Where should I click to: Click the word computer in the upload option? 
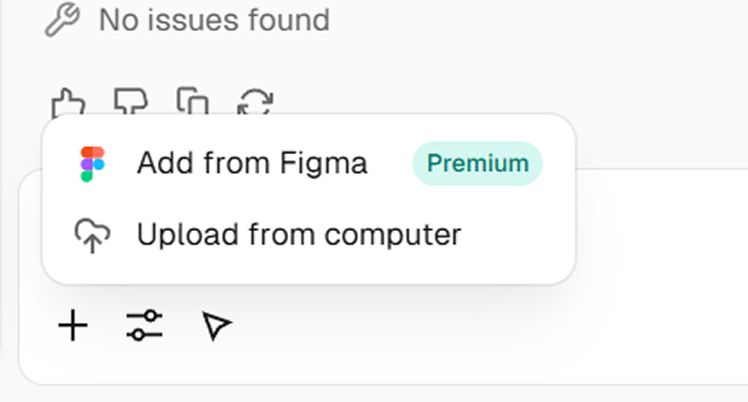pos(393,235)
